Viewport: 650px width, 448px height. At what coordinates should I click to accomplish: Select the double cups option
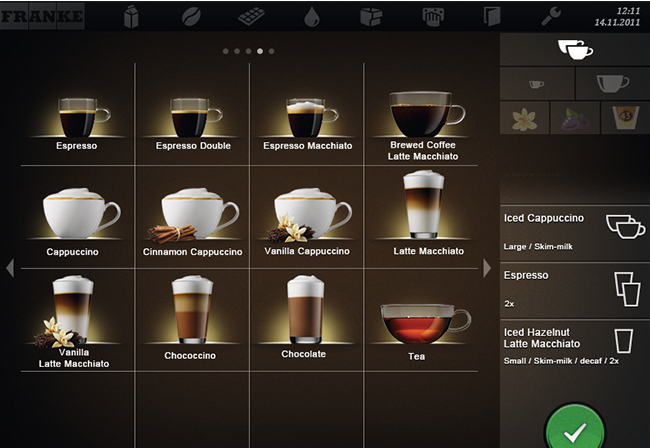pos(574,47)
